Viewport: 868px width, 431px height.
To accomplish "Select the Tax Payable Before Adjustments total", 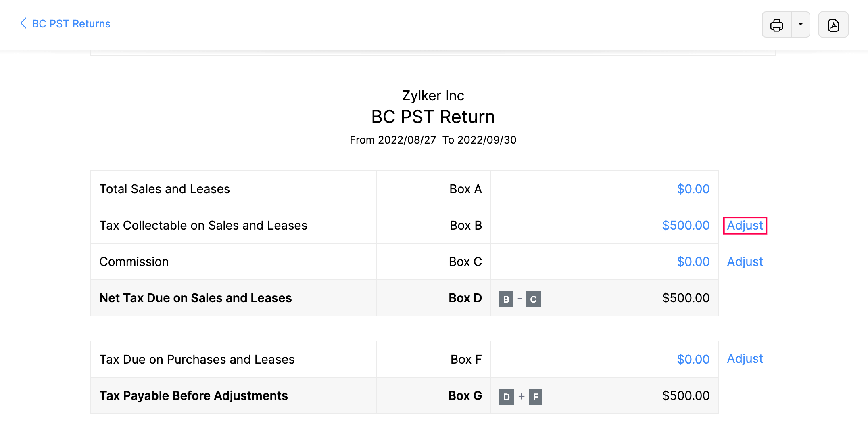I will [x=686, y=395].
